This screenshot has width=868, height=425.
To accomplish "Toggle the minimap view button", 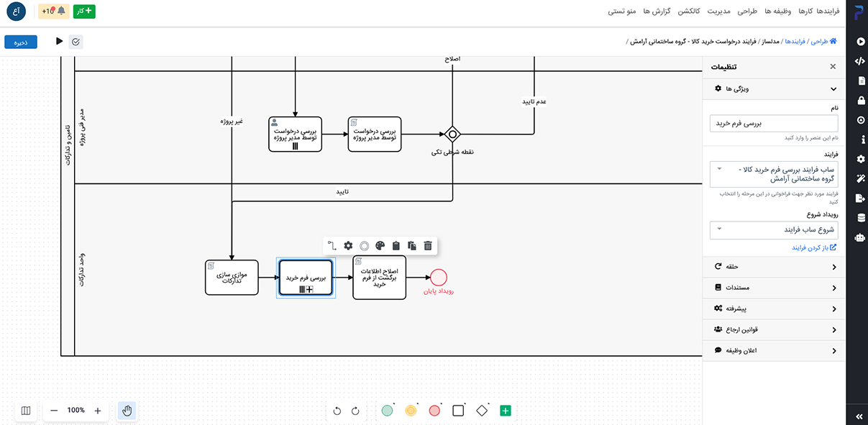I will pos(26,411).
